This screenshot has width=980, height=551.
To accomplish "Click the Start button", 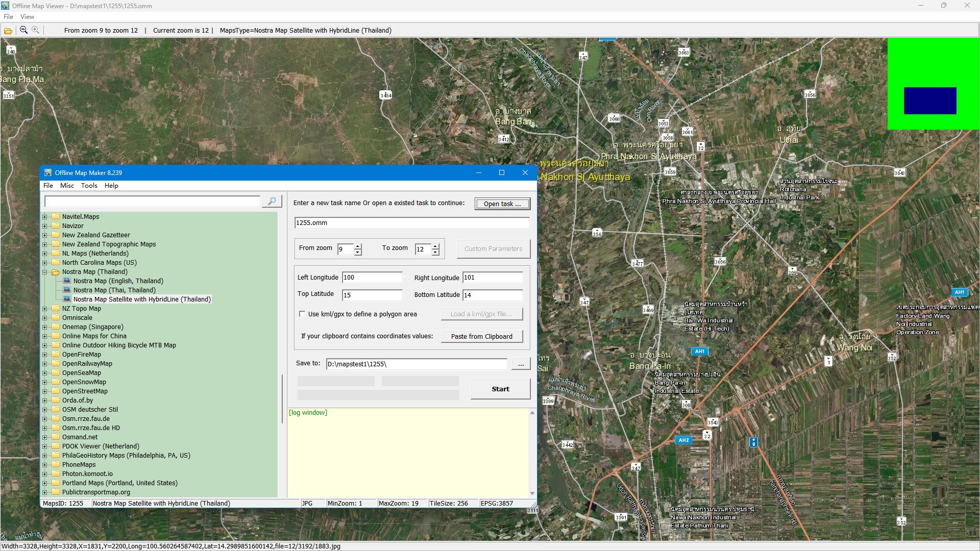I will pyautogui.click(x=500, y=389).
